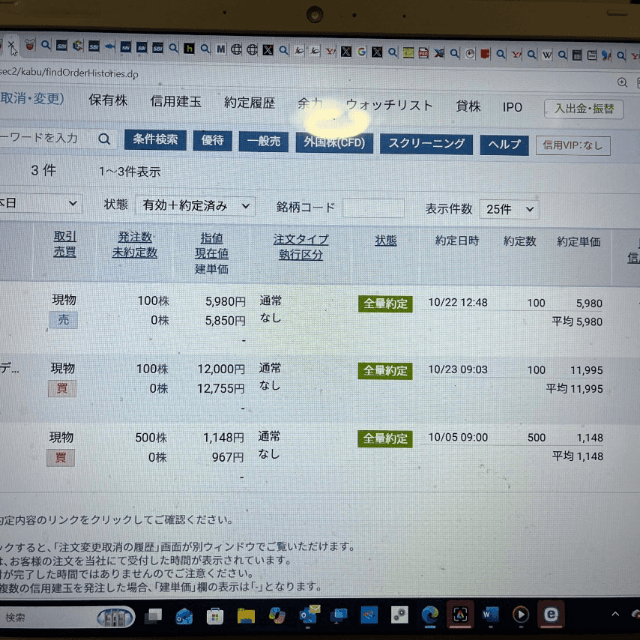Select the 967円 current price cell
Viewport: 640px width, 640px height.
click(x=227, y=457)
